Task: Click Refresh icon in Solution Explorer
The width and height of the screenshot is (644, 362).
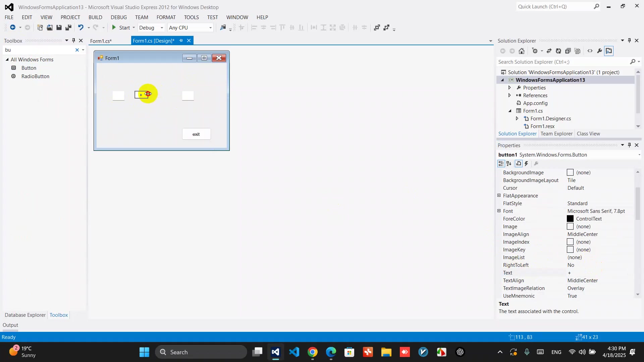Action: [x=558, y=51]
